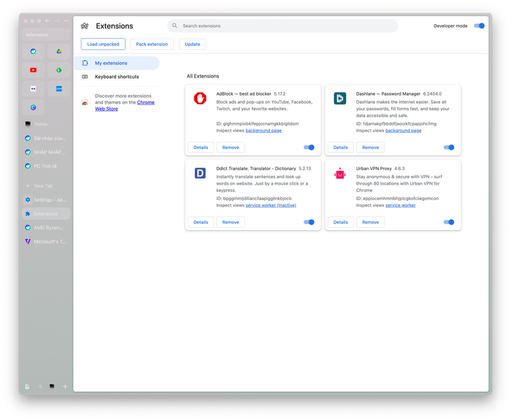Disable the Ddict Translate extension toggle
Screen dimensions: 511x420
(309, 222)
